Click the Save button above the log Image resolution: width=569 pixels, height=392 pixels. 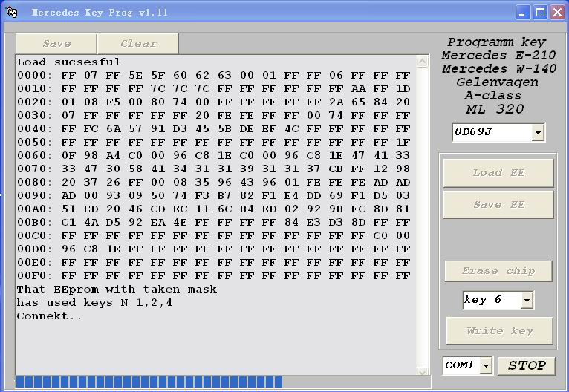tap(56, 44)
